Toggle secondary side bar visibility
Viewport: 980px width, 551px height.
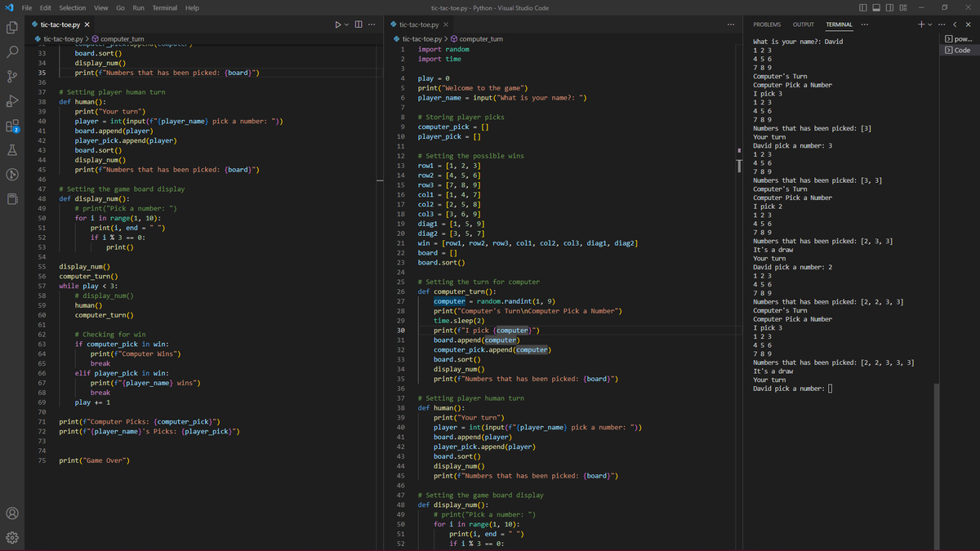[x=890, y=7]
